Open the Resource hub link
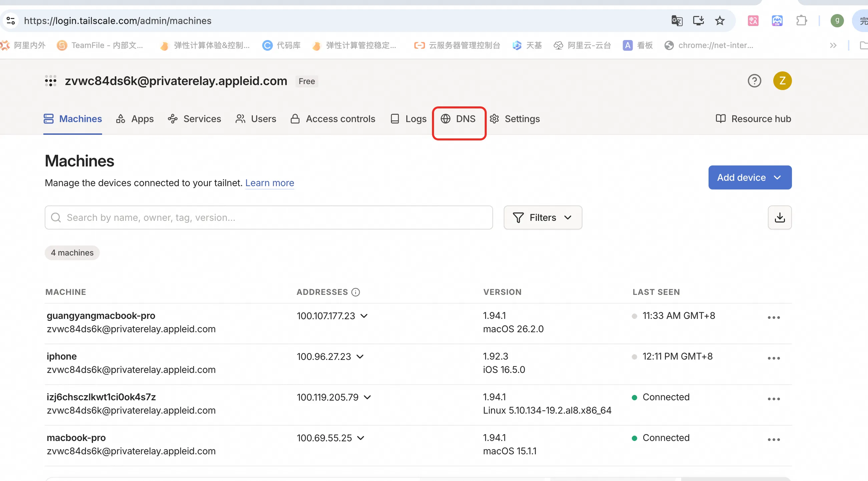868x481 pixels. coord(754,119)
